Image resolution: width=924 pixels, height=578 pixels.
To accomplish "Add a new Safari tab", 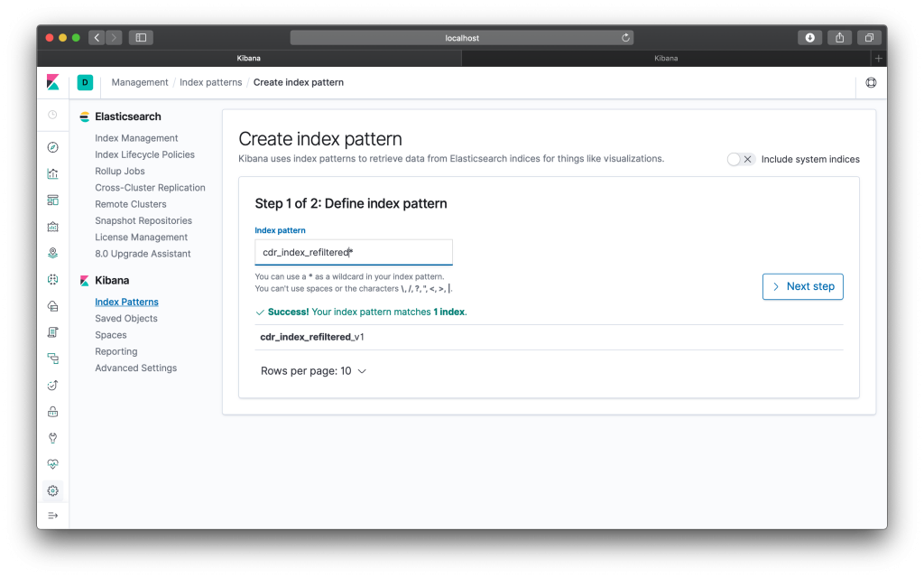I will click(x=879, y=59).
